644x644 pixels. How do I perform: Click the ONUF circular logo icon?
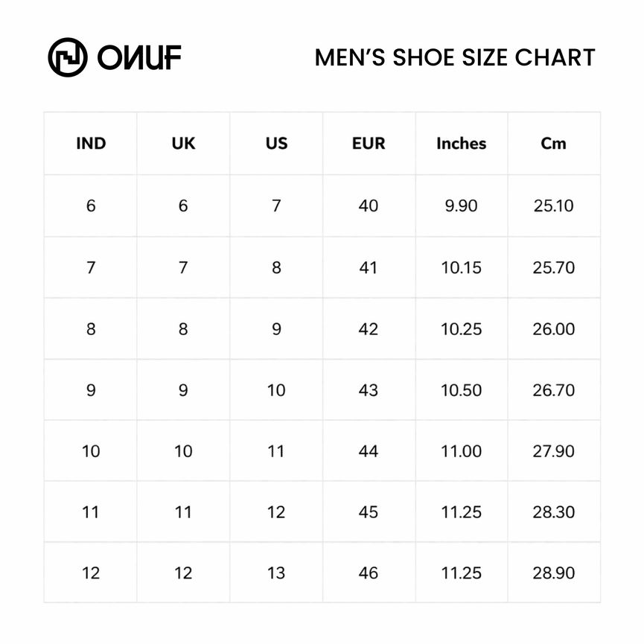68,57
